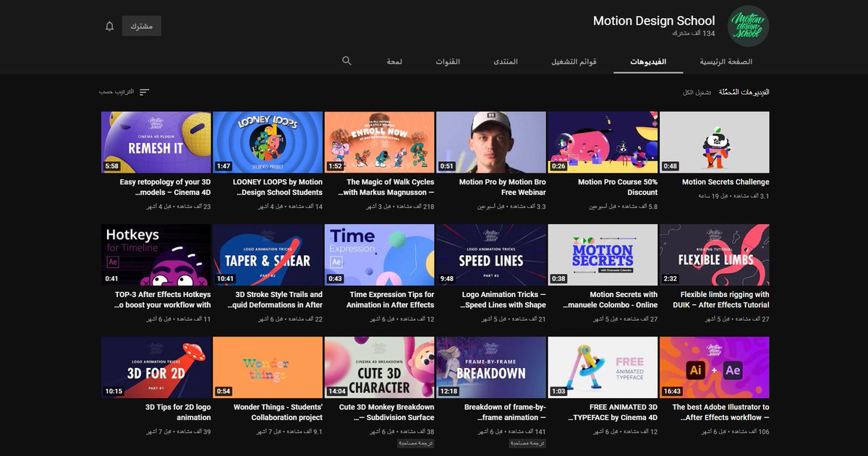868x456 pixels.
Task: Click 'Logo Animation Tricks — Speed Lines' title
Action: coord(504,300)
